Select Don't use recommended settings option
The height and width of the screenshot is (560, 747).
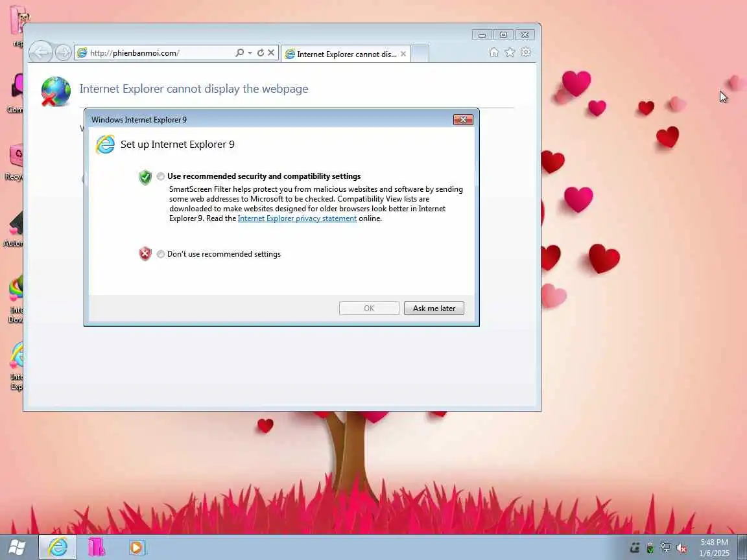click(x=161, y=254)
